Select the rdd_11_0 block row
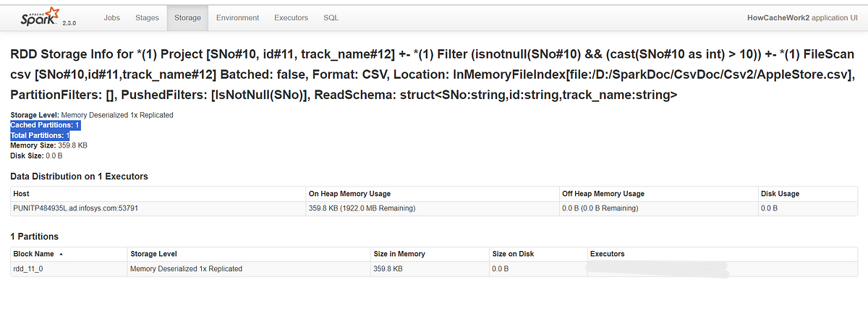The width and height of the screenshot is (868, 327). point(433,268)
